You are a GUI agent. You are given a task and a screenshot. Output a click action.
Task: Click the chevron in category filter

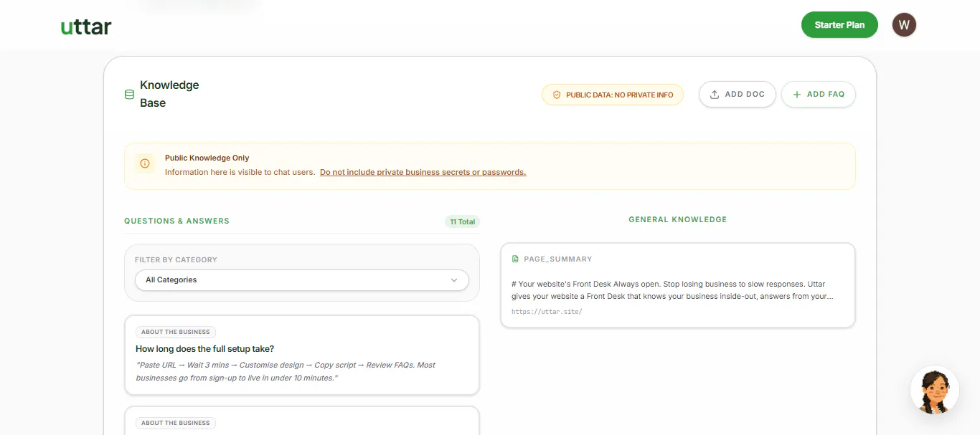(453, 280)
